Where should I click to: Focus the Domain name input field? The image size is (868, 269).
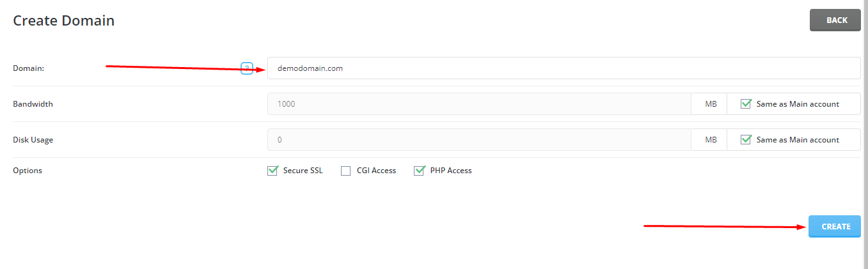pyautogui.click(x=564, y=68)
